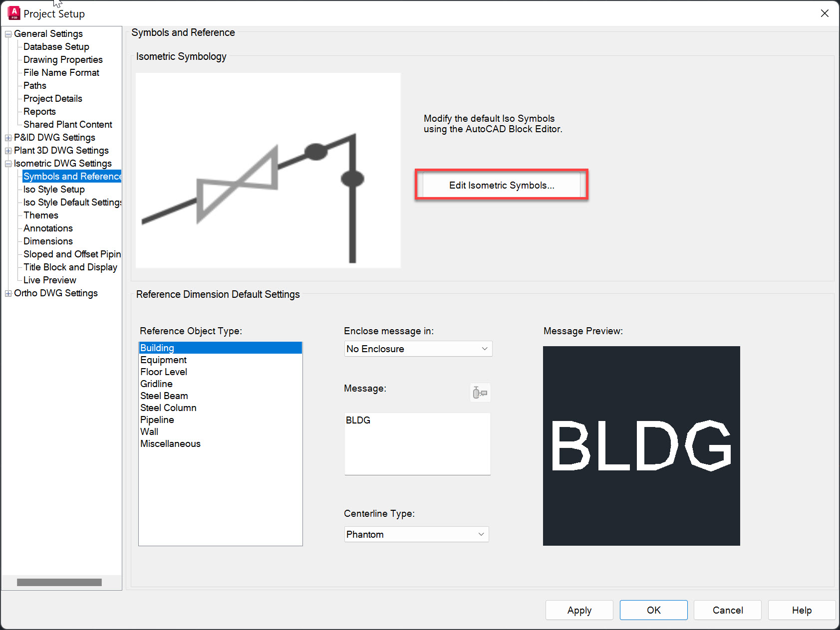Viewport: 840px width, 630px height.
Task: Choose Pipeline reference object type
Action: 220,420
